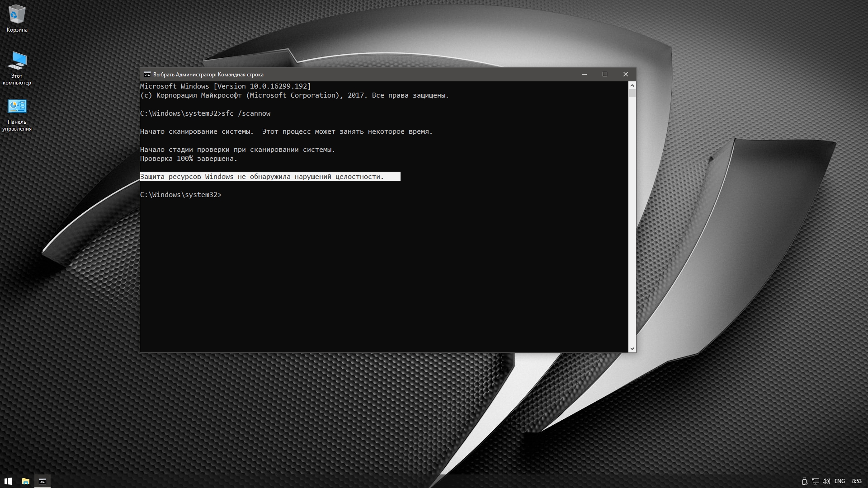Click the safely remove USB tray icon

[x=804, y=481]
